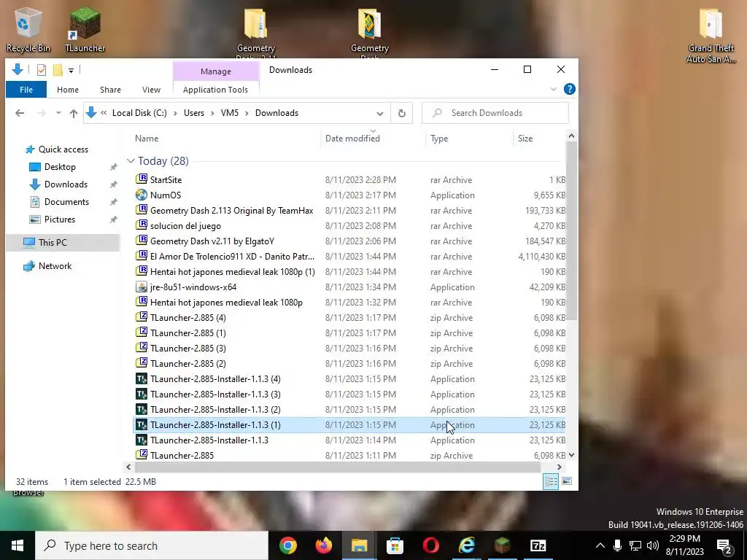Click the horizontal scrollbar right arrow
Screen dimensions: 747x560
(x=560, y=467)
